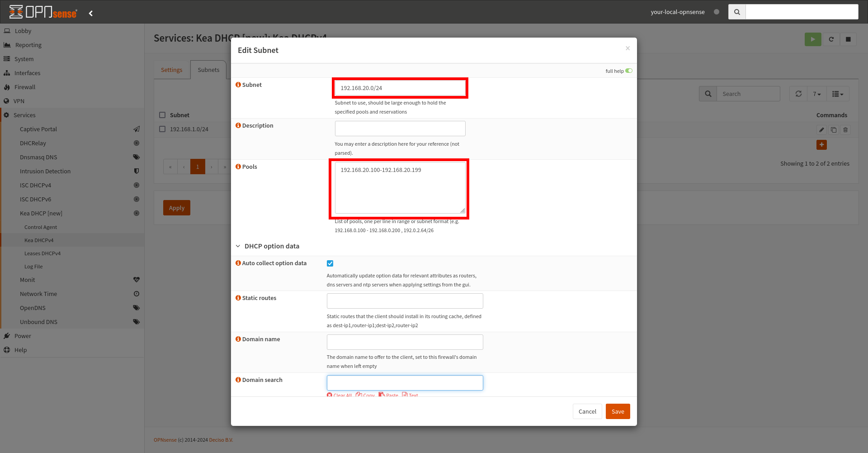868x453 pixels.
Task: Refresh the subnet grid
Action: 798,94
